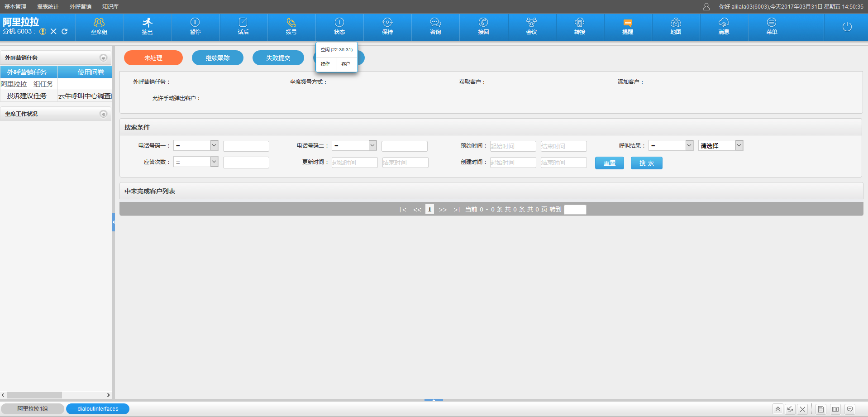Viewport: 868px width, 417px height.
Task: Click the 搜 索 search button
Action: (646, 163)
